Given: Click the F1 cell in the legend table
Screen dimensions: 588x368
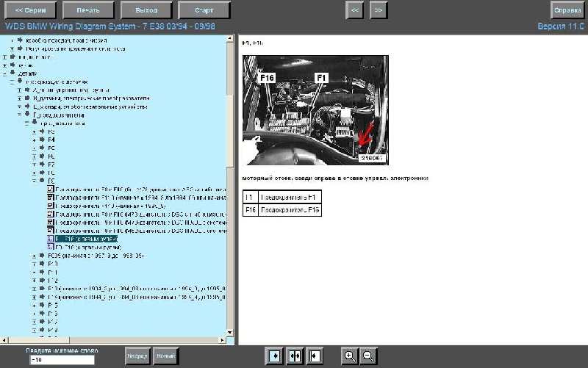Looking at the screenshot, I should pos(250,197).
